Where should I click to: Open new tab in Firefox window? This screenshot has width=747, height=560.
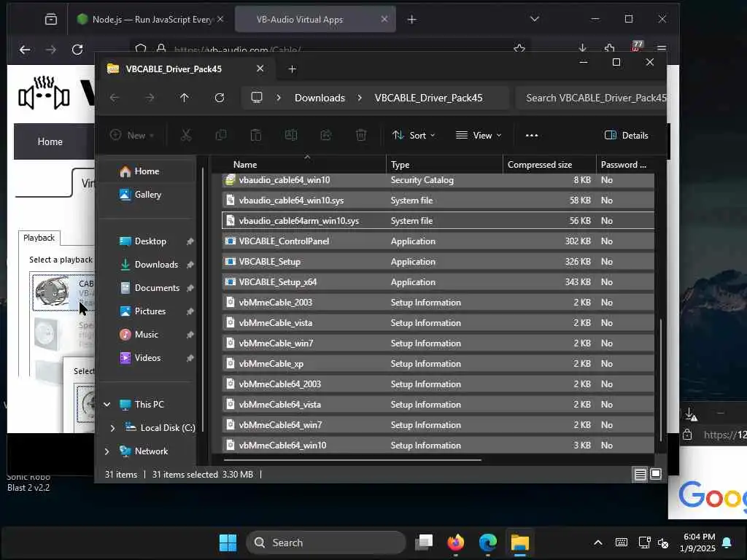pyautogui.click(x=412, y=20)
